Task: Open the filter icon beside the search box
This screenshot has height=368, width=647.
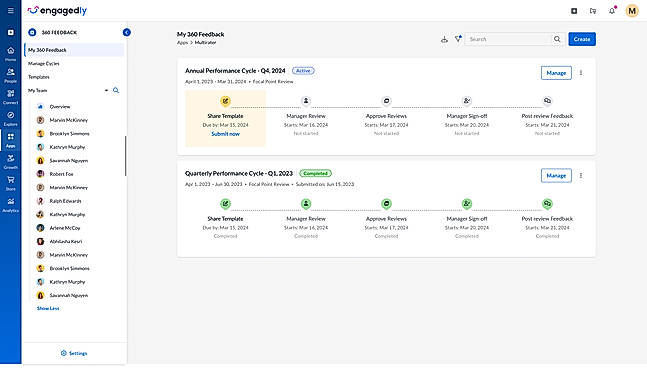Action: pos(458,39)
